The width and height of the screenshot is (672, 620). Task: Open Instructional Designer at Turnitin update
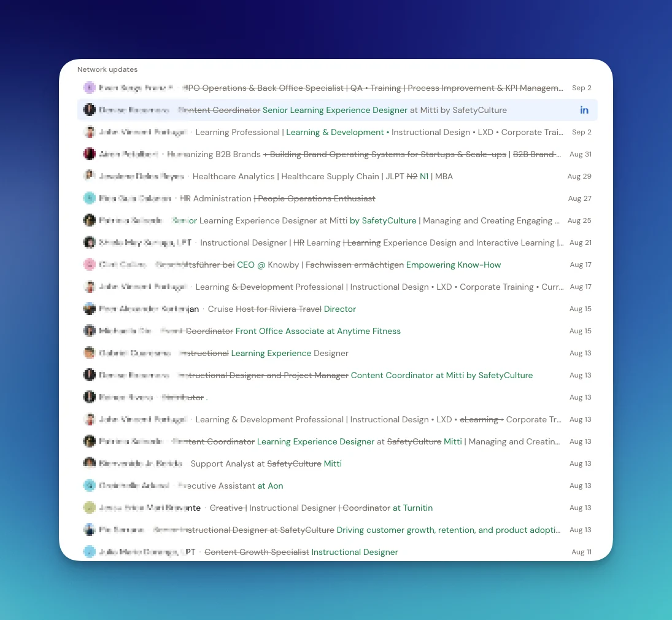pyautogui.click(x=338, y=508)
